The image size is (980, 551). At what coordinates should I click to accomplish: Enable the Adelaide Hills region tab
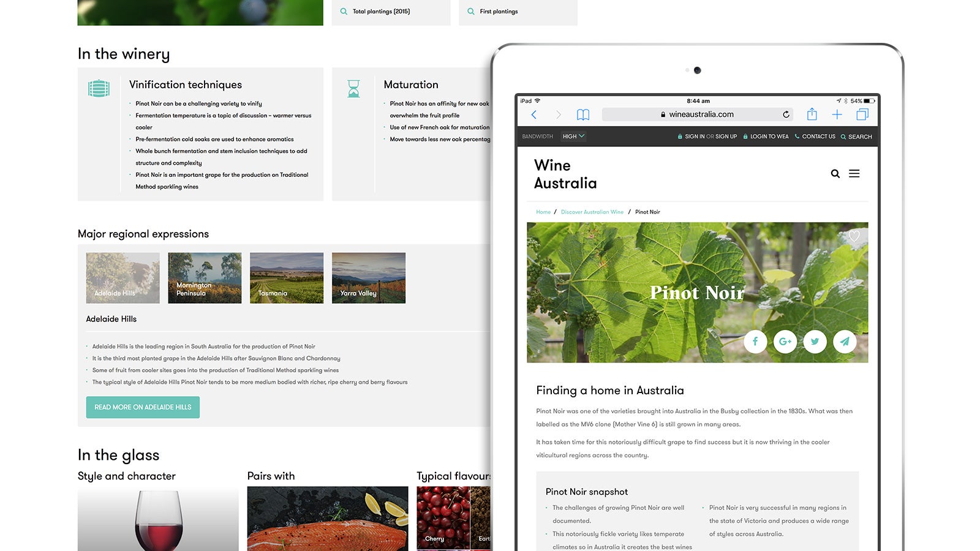pyautogui.click(x=122, y=277)
